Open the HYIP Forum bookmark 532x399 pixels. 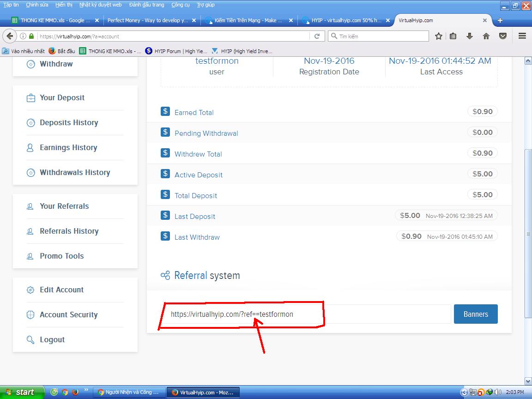[176, 51]
